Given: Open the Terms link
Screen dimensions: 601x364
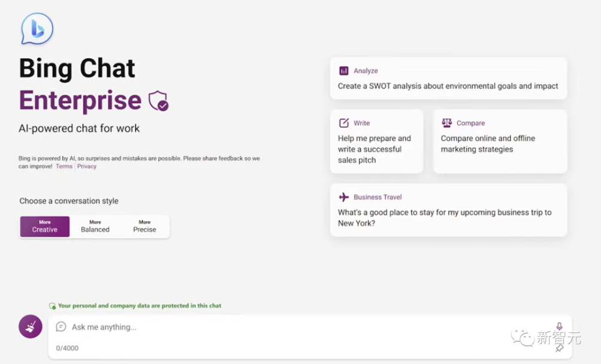Looking at the screenshot, I should click(64, 166).
